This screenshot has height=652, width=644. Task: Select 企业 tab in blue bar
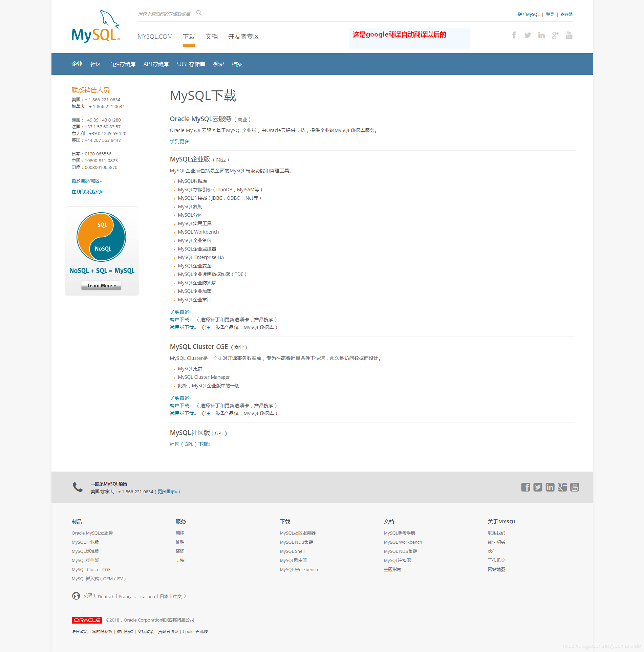(x=77, y=64)
